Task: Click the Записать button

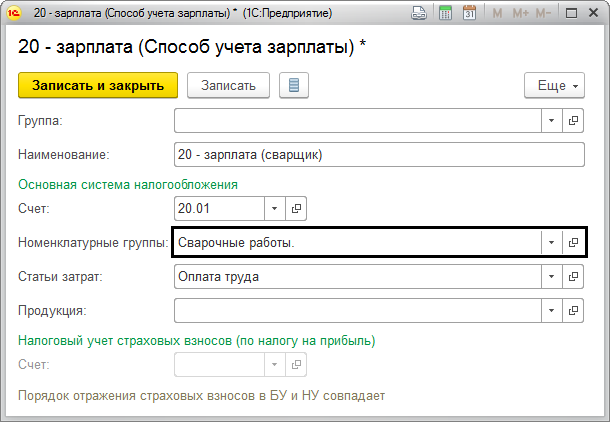Action: click(x=228, y=85)
